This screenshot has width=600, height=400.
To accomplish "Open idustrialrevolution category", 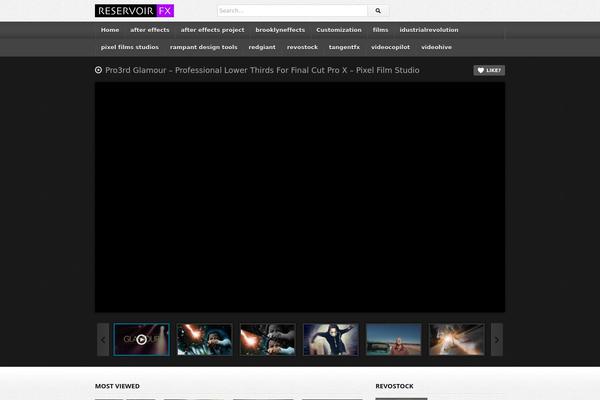I will pos(429,30).
